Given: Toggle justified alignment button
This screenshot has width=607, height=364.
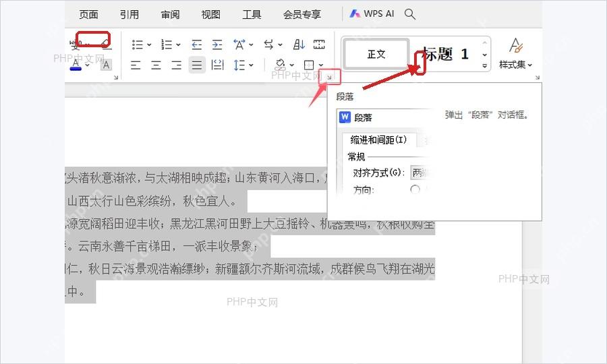Looking at the screenshot, I should tap(197, 65).
